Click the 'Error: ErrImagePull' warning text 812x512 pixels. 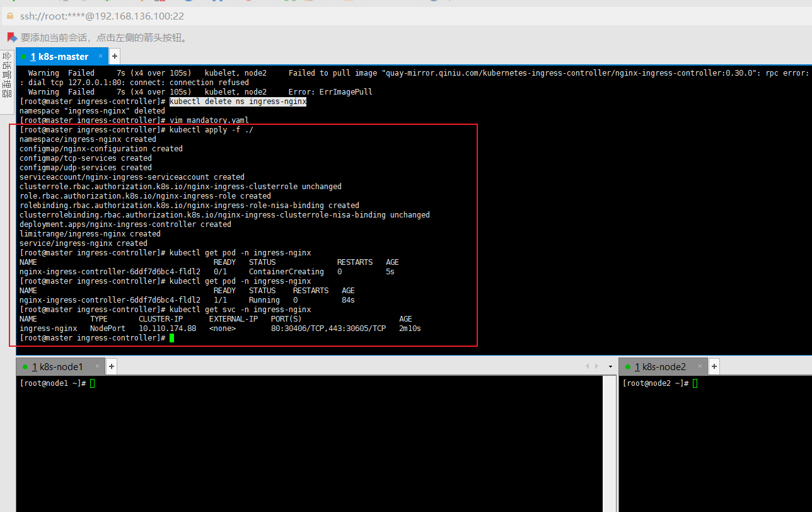pos(330,92)
